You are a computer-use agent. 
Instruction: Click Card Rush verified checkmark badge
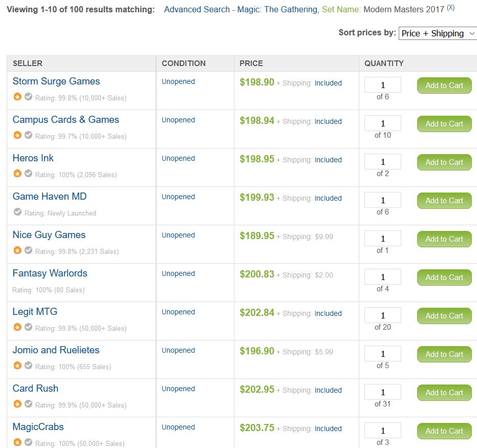pos(29,404)
